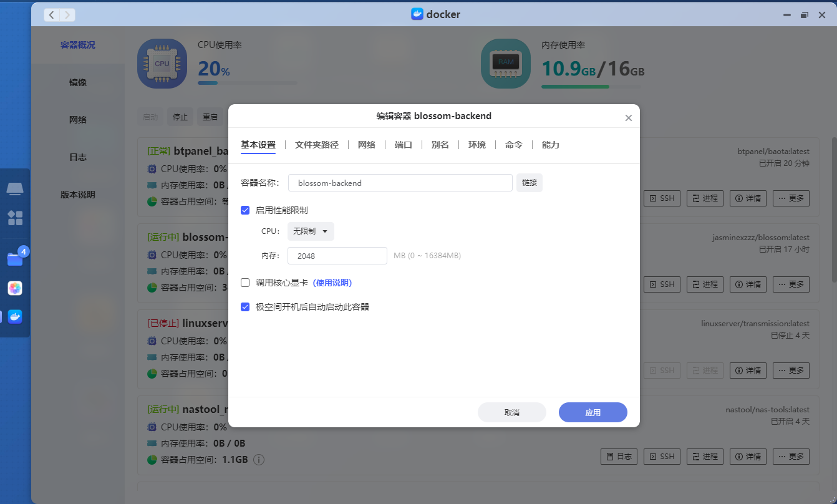Click the 内存 limit input field
The height and width of the screenshot is (504, 837).
pyautogui.click(x=337, y=256)
